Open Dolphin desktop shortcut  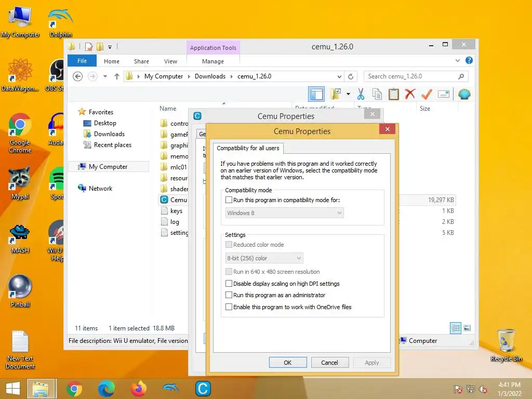(x=61, y=22)
